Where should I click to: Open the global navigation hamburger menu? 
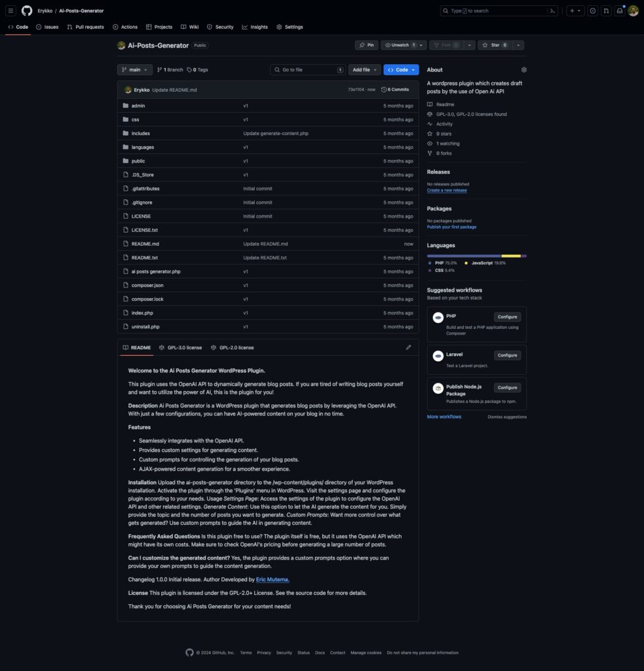10,10
